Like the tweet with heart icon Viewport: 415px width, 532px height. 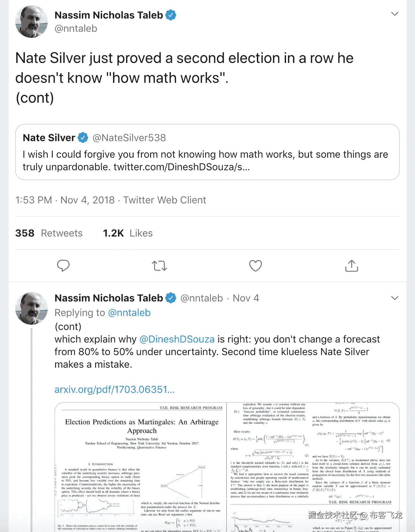[x=255, y=266]
